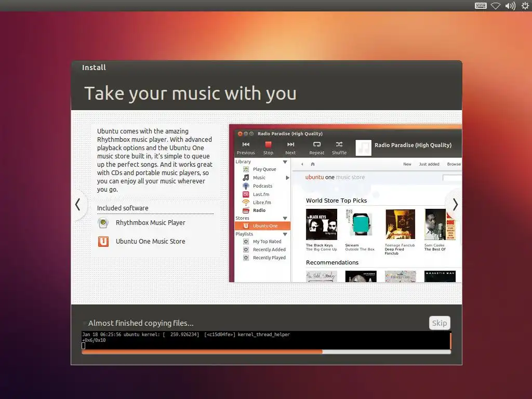Click the Ubuntu One Music Store label
Viewport: 532px width, 399px height.
click(150, 241)
